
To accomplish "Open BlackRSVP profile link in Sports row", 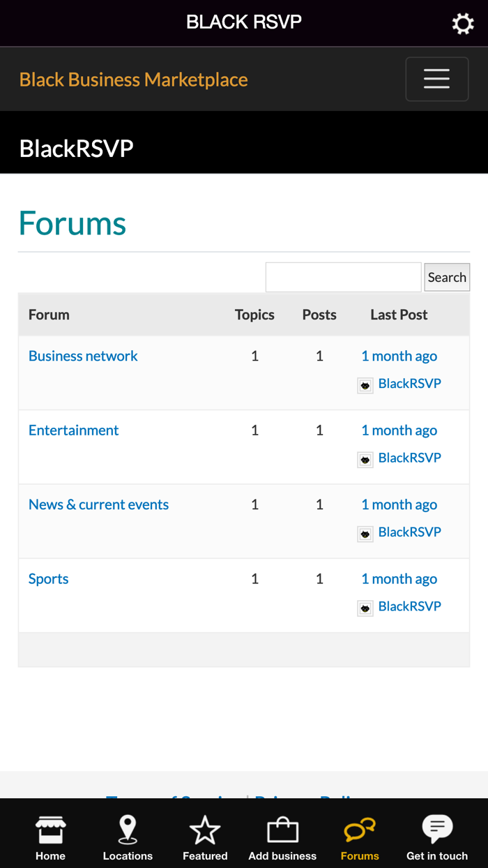I will click(409, 606).
